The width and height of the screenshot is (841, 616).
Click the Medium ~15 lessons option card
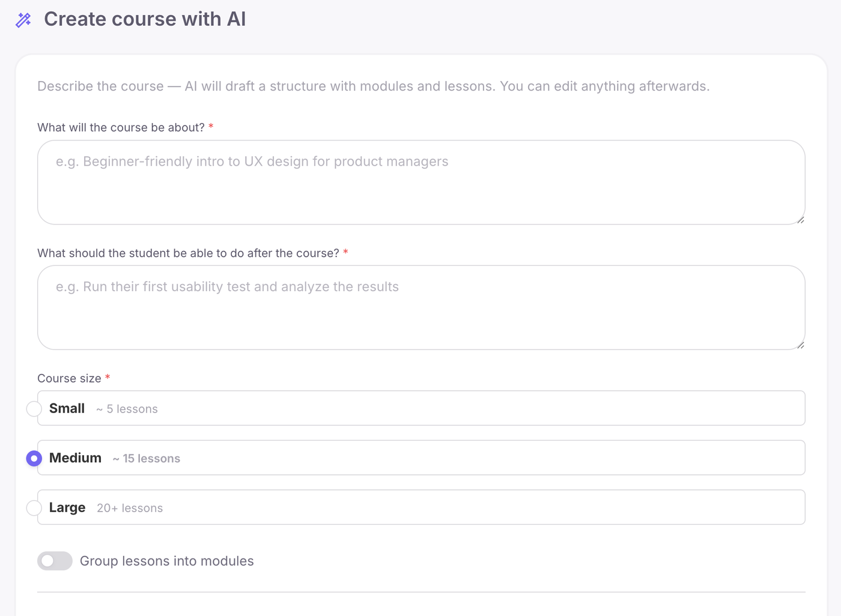[x=421, y=457]
